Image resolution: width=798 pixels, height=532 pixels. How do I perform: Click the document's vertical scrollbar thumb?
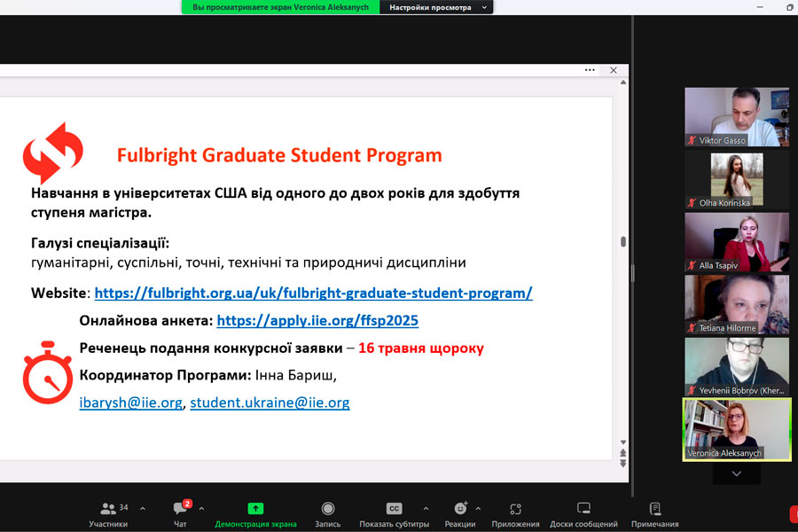[623, 241]
